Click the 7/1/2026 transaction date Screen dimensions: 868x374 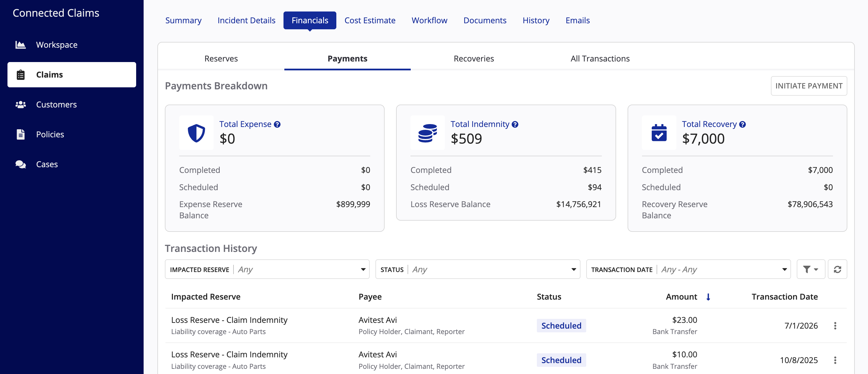[801, 326]
